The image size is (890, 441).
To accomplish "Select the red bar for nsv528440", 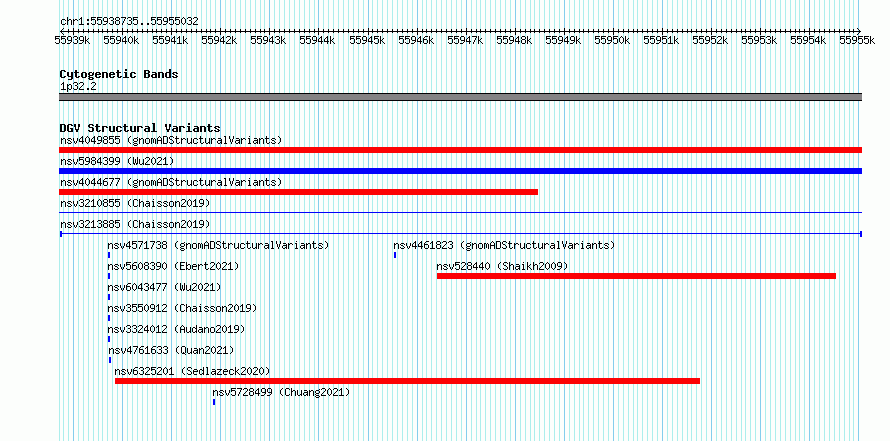I will (636, 276).
